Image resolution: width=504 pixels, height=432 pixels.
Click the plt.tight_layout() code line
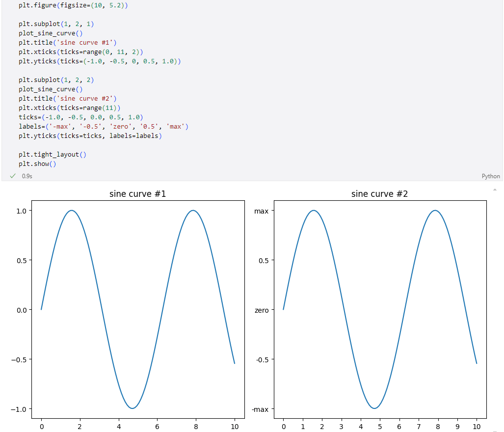53,154
